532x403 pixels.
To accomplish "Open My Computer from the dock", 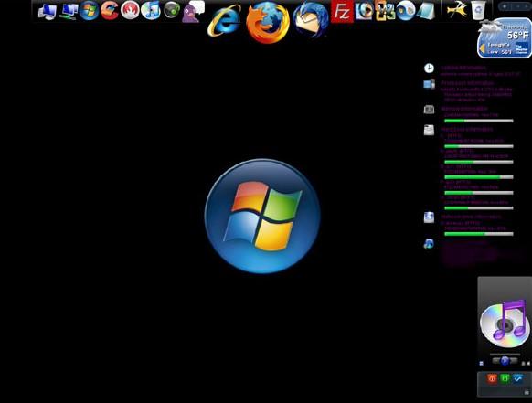I will [x=48, y=12].
